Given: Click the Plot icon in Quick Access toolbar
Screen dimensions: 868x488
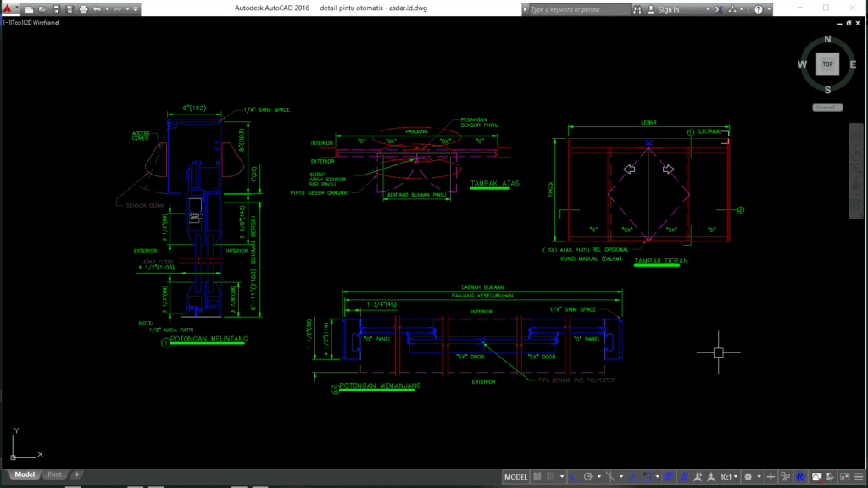Looking at the screenshot, I should coord(84,8).
